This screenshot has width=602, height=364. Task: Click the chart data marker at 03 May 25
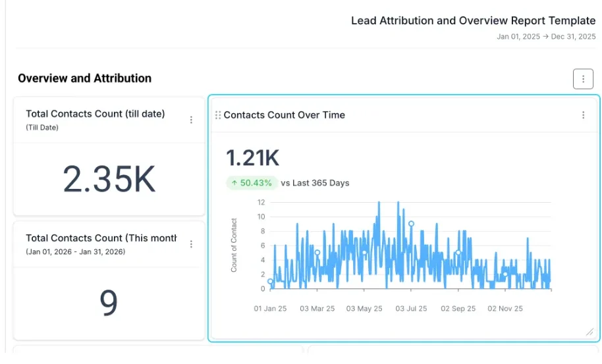click(364, 252)
